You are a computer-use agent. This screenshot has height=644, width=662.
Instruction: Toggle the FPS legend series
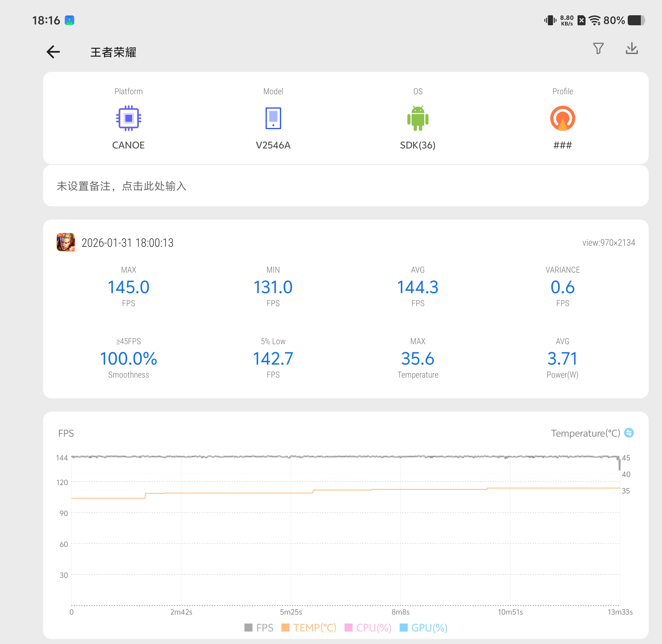point(259,628)
